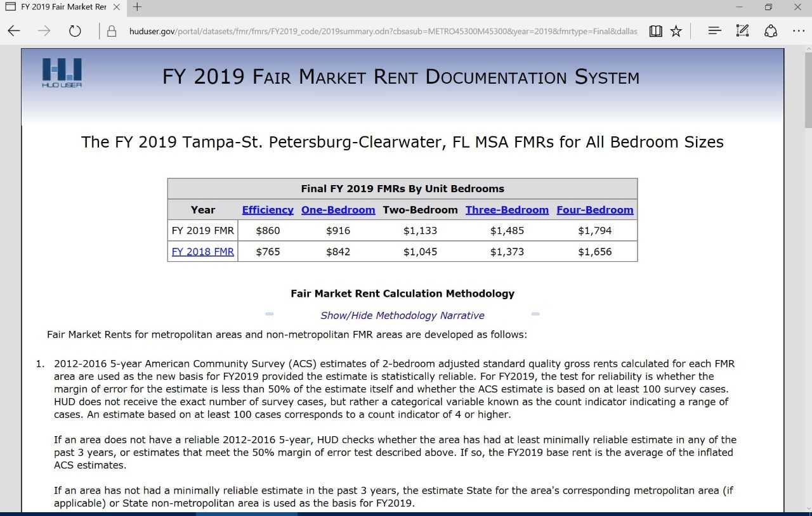Close the FY 2019 Fair Market Rent tab
812x516 pixels.
coord(116,7)
